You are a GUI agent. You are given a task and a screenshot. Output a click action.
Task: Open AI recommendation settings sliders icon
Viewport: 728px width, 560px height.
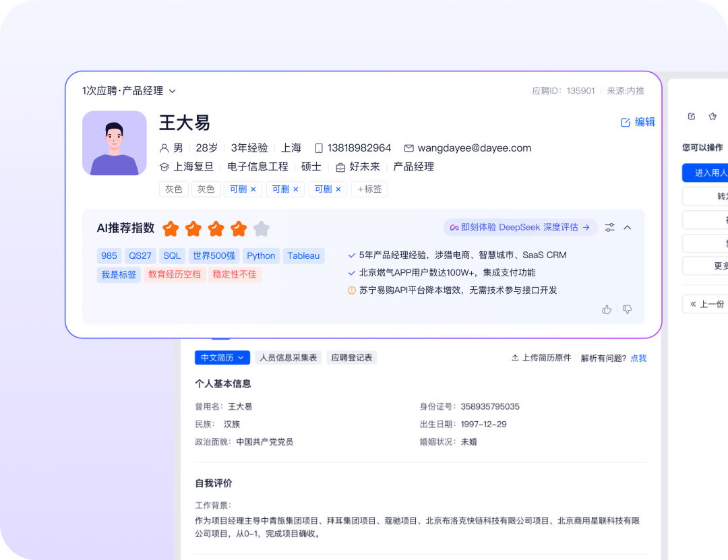point(609,228)
